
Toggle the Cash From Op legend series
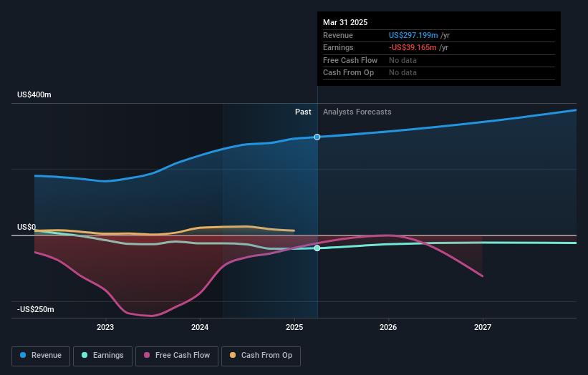(261, 356)
